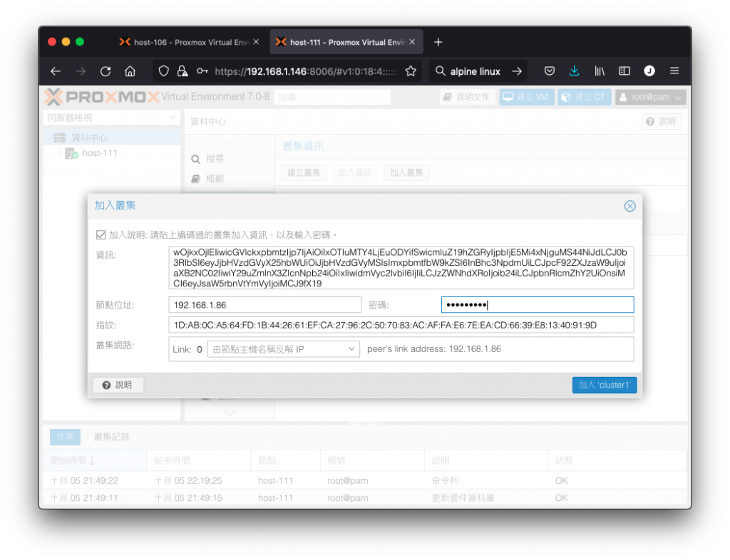Toggle browser sidebar icon

pyautogui.click(x=624, y=71)
